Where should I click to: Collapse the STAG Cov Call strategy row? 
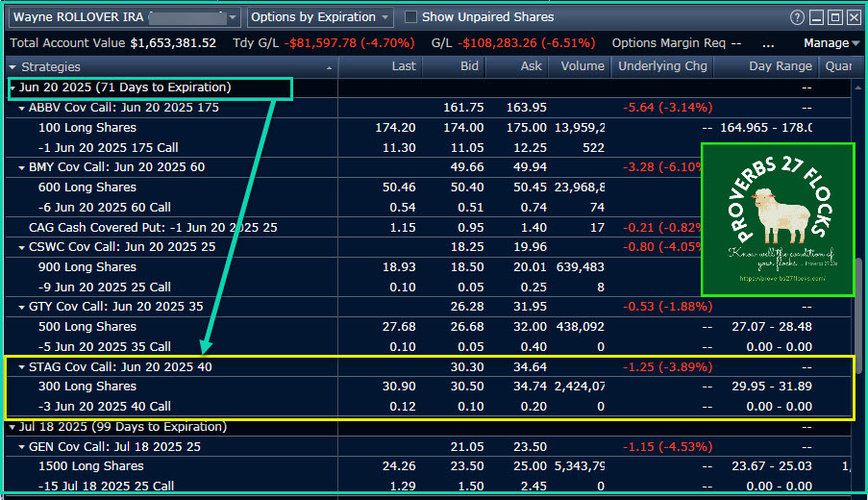(22, 366)
